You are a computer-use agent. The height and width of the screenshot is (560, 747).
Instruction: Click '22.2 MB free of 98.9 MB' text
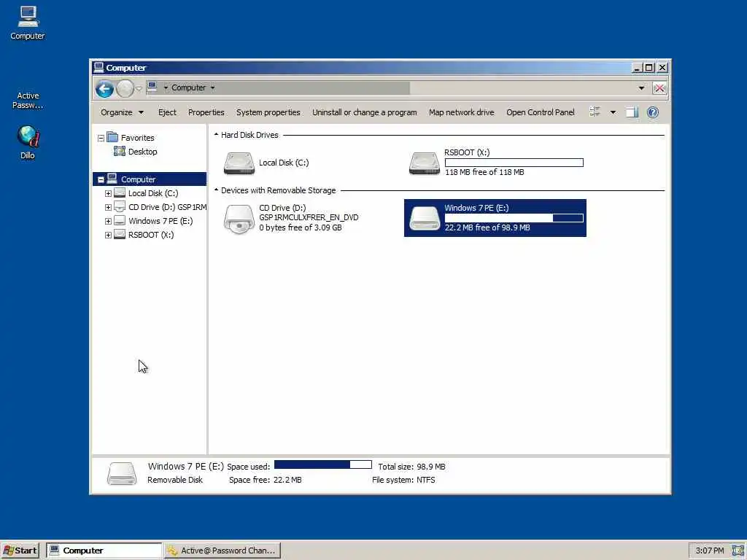click(x=487, y=227)
